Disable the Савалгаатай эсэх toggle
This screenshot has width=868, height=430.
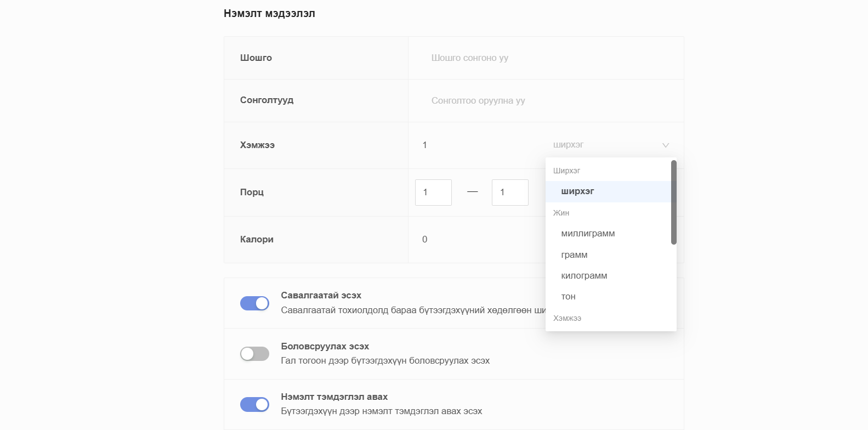point(254,303)
